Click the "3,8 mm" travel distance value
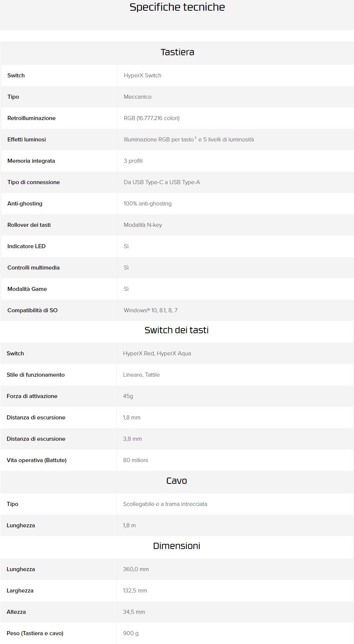 click(132, 439)
